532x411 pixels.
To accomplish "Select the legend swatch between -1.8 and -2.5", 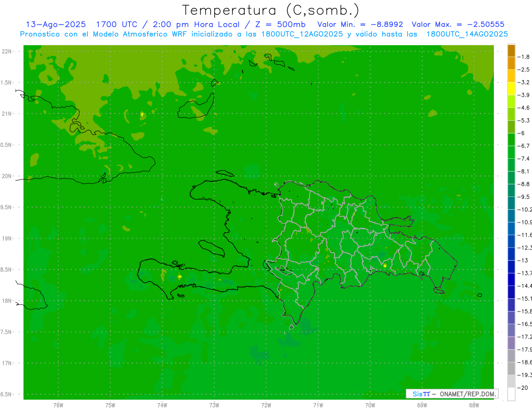I will pyautogui.click(x=511, y=63).
